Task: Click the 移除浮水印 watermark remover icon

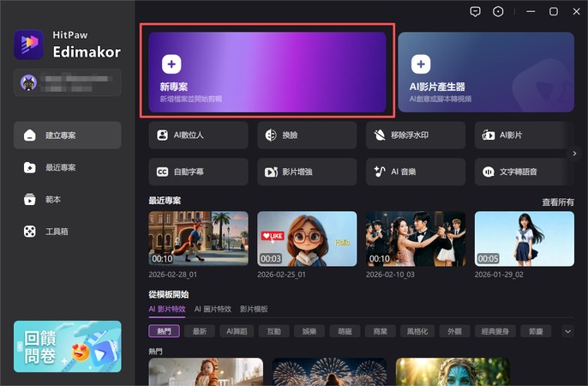Action: pyautogui.click(x=380, y=135)
